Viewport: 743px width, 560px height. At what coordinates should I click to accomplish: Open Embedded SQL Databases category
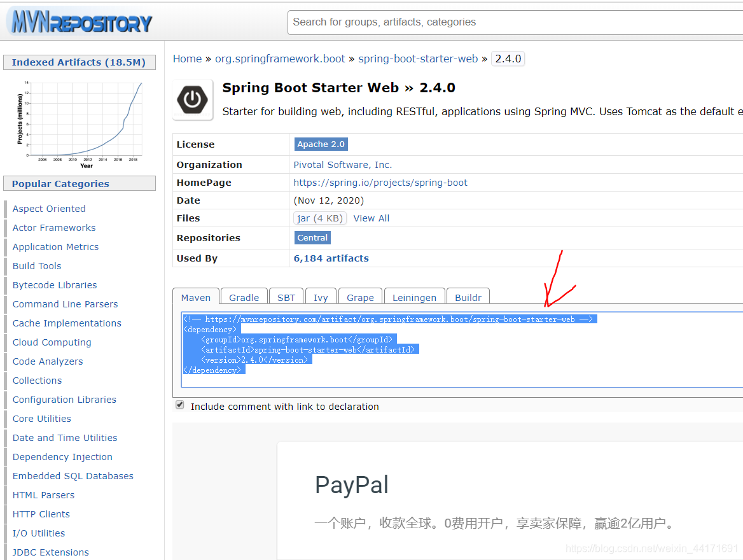(x=73, y=475)
